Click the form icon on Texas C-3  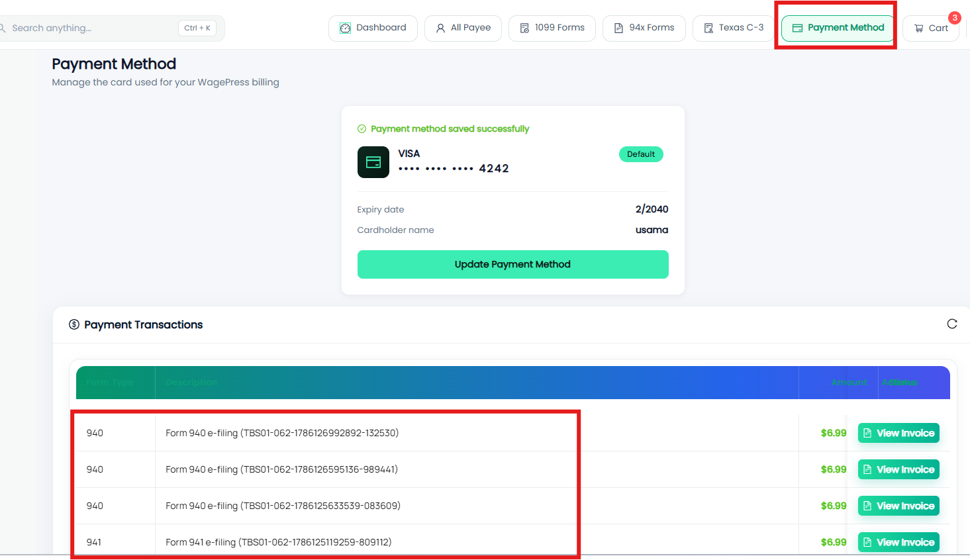pyautogui.click(x=708, y=28)
